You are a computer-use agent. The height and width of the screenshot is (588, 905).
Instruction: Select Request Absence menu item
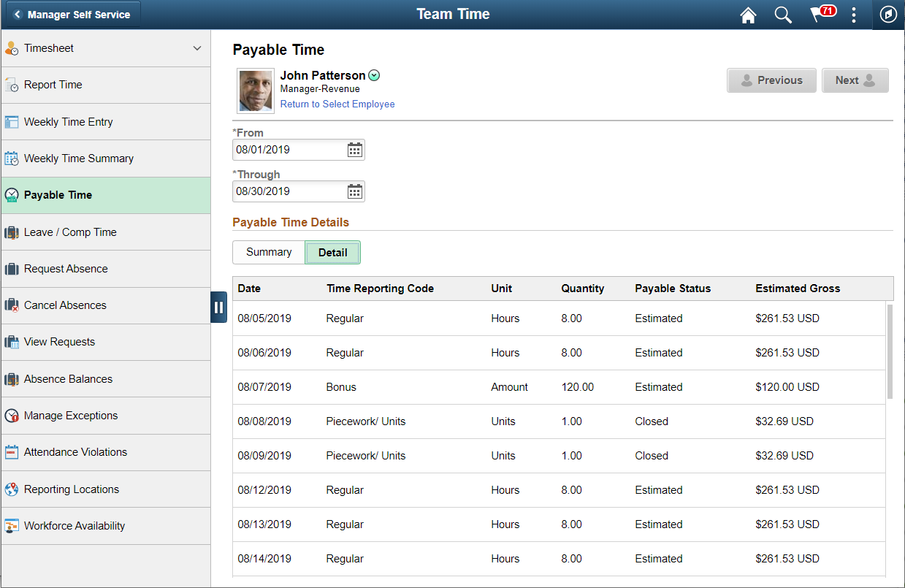click(x=106, y=269)
